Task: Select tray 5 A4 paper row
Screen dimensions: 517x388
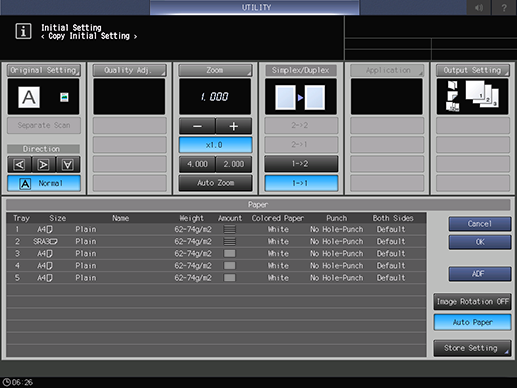Action: point(216,278)
